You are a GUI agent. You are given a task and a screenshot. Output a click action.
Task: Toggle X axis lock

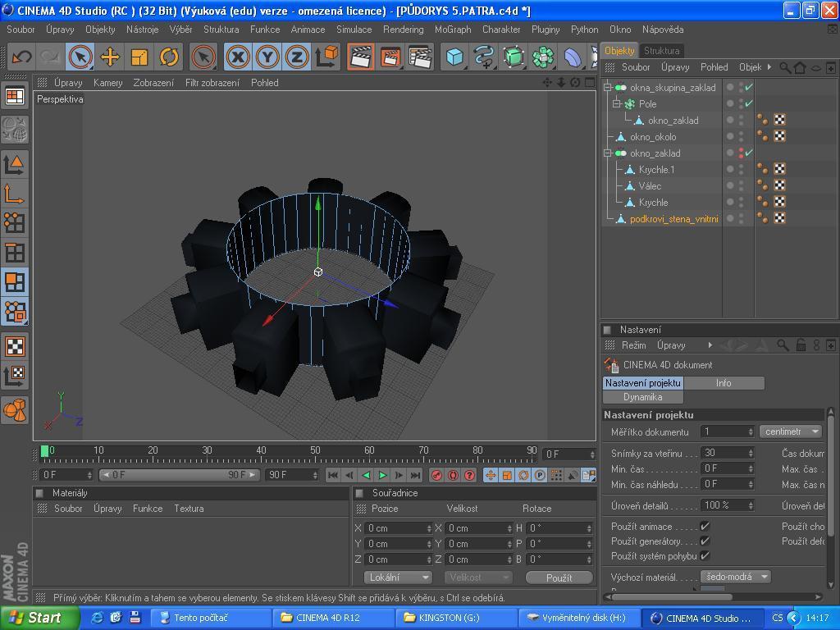238,57
